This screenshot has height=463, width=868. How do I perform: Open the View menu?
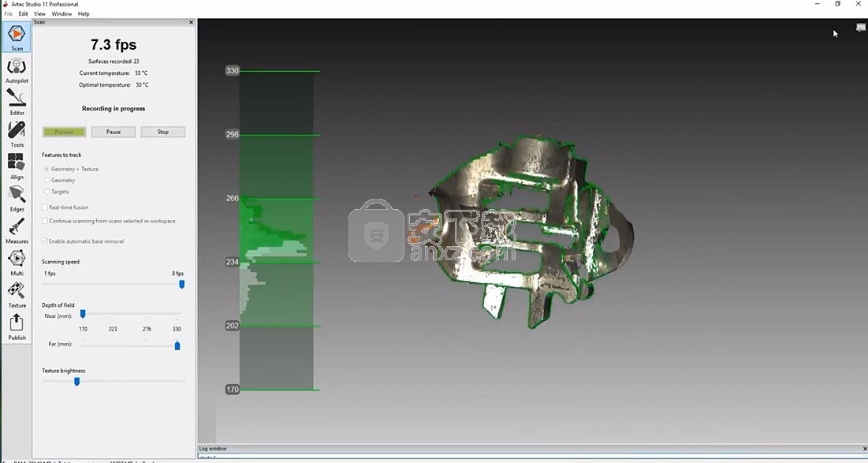click(40, 14)
